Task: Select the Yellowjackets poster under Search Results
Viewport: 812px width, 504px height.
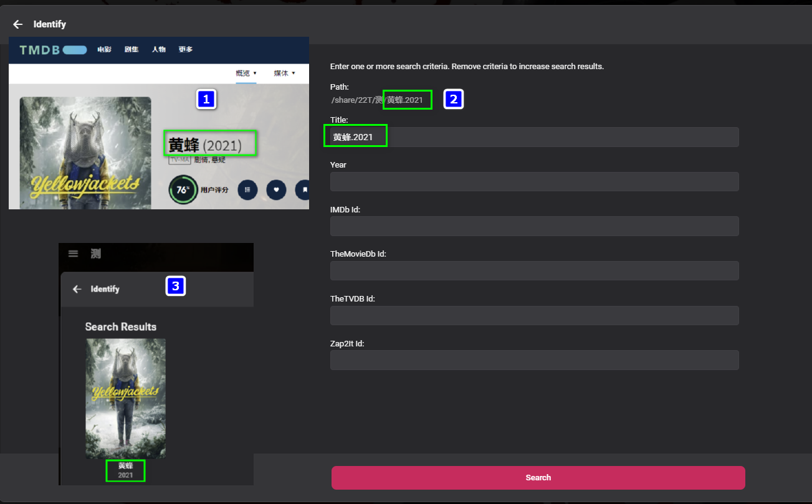Action: tap(126, 399)
